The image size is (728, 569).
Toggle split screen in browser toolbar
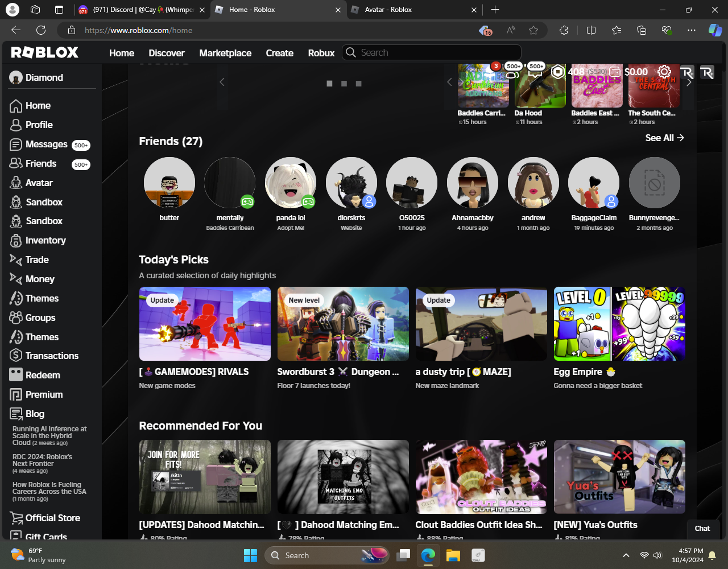591,30
